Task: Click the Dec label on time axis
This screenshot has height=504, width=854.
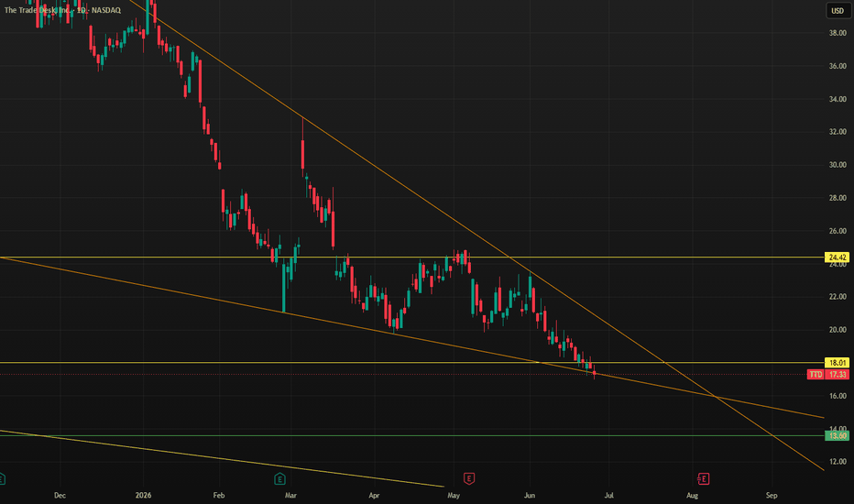Action: 60,495
